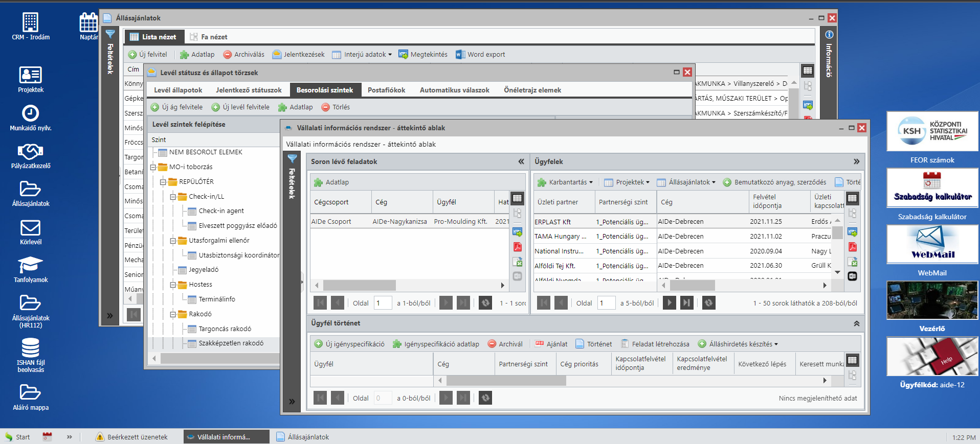Open the Tanfolyamok graduation cap icon
This screenshot has height=444, width=980.
point(30,265)
